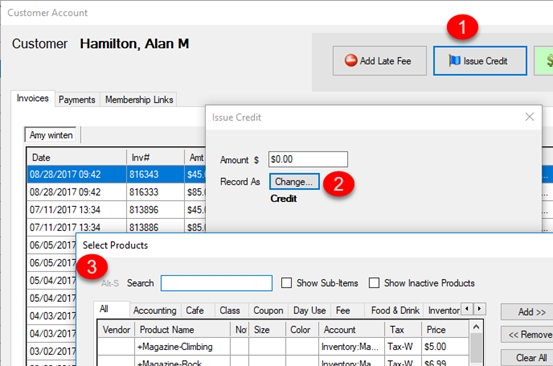
Task: Select the +Magazine-Climbing product row
Action: click(x=284, y=347)
